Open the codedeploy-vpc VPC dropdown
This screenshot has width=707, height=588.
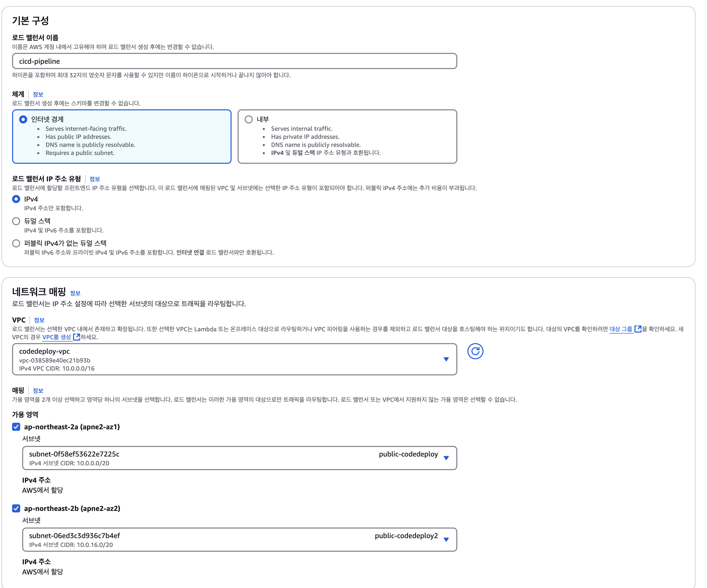(234, 359)
